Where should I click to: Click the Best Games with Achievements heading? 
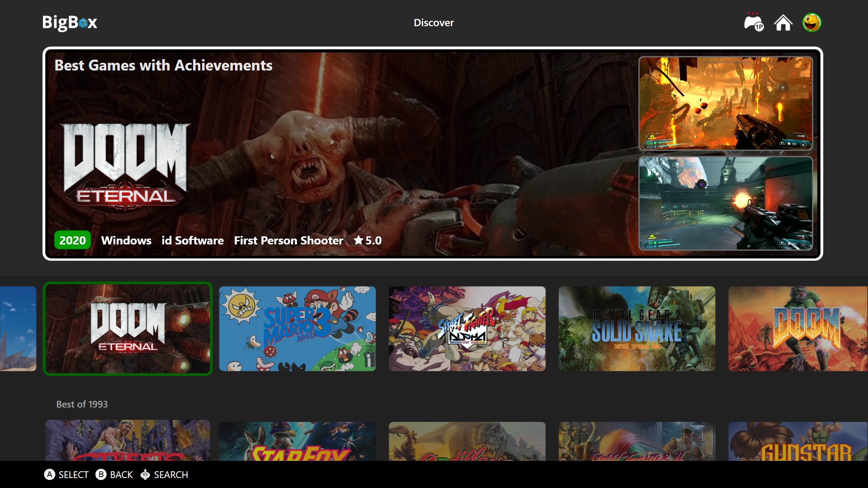pos(163,66)
